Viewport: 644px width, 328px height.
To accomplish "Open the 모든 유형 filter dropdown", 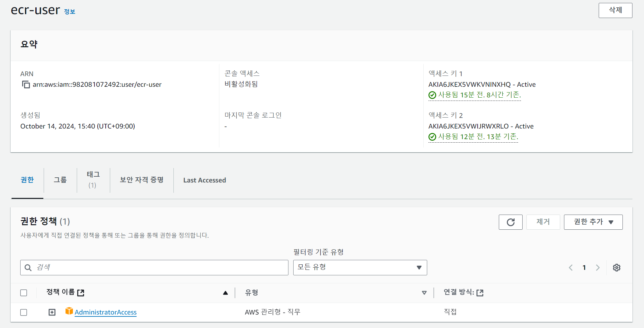I will (360, 268).
